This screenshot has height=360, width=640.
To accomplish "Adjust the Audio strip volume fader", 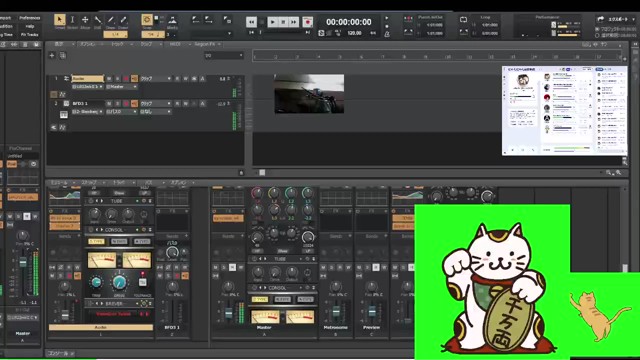I will [x=65, y=315].
